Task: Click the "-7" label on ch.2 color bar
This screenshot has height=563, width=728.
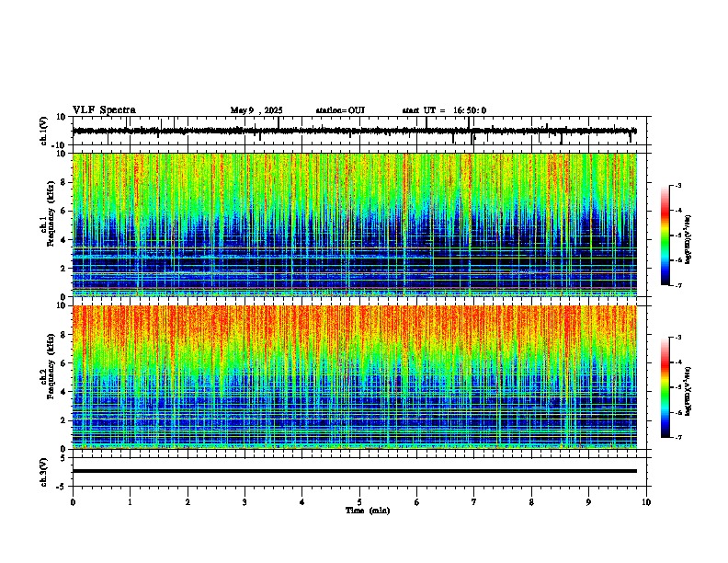Action: [678, 438]
